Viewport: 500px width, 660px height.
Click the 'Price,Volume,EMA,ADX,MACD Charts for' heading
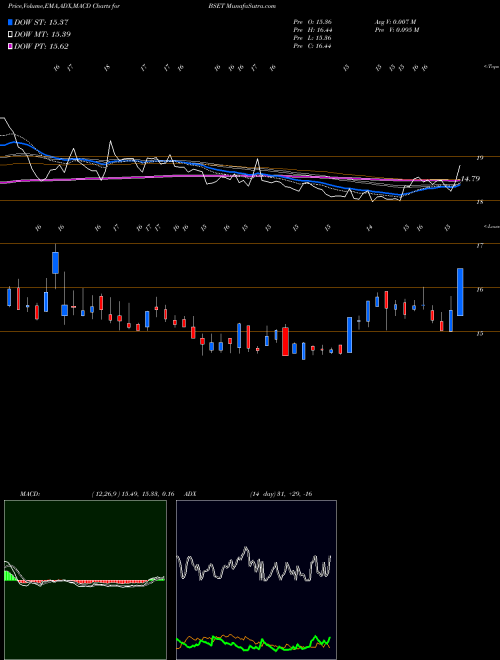(64, 6)
